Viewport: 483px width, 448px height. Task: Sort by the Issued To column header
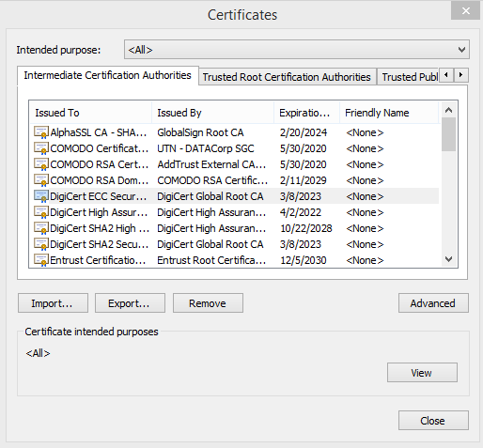click(x=90, y=113)
